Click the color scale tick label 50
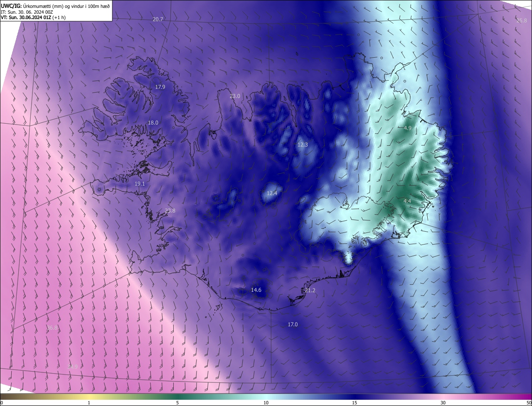The height and width of the screenshot is (406, 532). click(529, 403)
